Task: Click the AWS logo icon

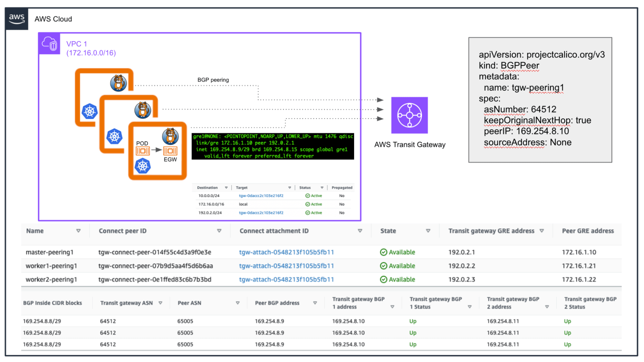Action: [x=17, y=19]
